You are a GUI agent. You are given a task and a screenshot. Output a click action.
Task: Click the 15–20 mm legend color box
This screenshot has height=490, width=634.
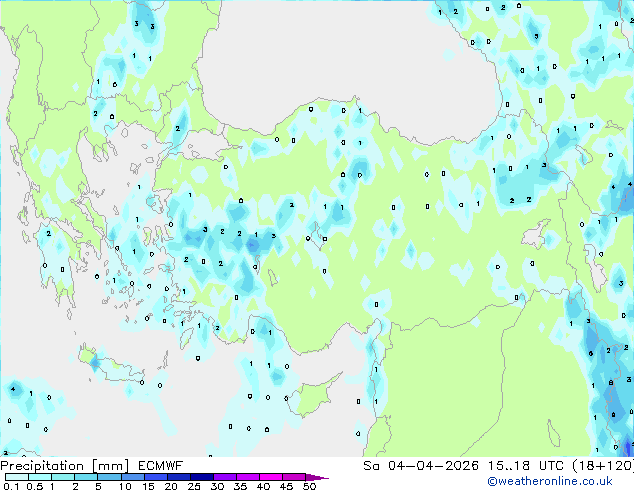click(x=155, y=477)
